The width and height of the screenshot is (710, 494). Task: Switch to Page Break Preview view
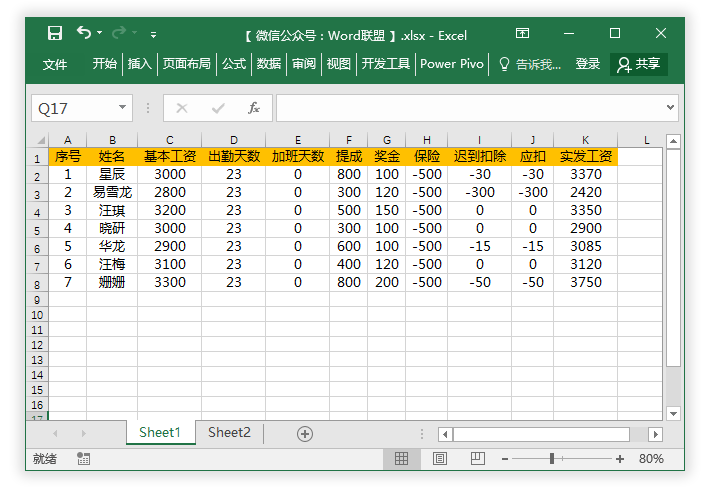click(478, 458)
